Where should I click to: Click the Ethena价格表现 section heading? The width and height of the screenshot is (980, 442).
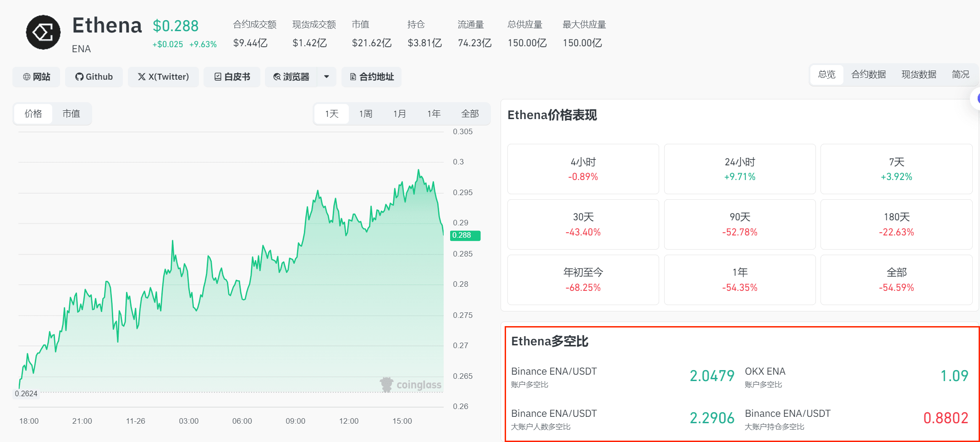pyautogui.click(x=552, y=115)
